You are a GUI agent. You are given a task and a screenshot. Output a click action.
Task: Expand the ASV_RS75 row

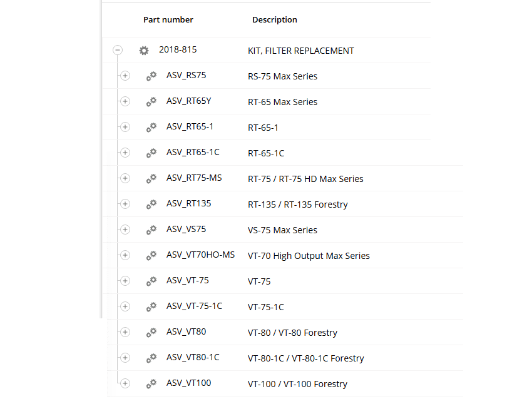pyautogui.click(x=125, y=76)
